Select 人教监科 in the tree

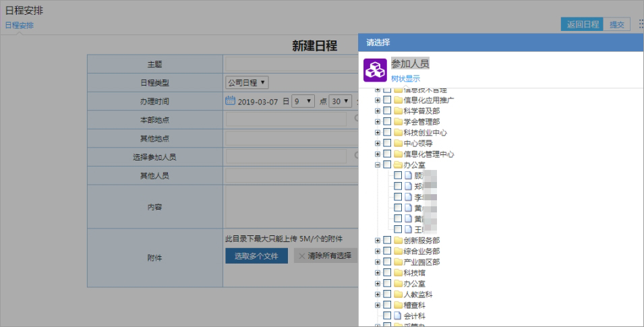click(418, 295)
